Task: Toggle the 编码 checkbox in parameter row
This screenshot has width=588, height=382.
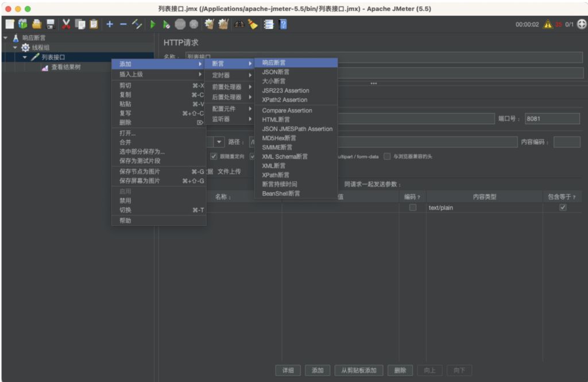Action: 412,207
